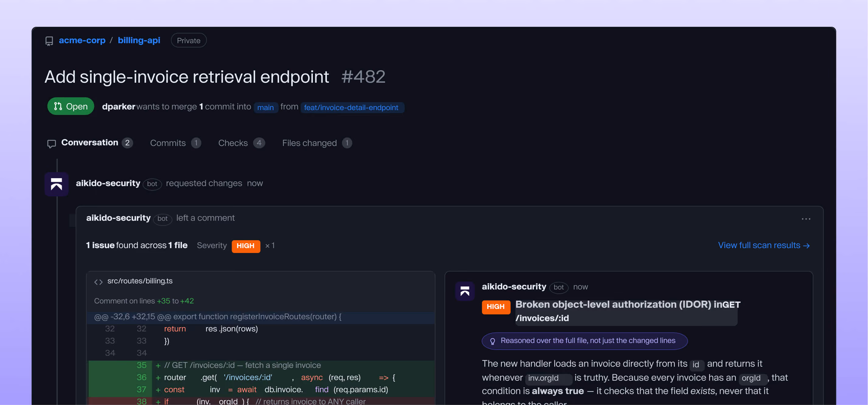Click the Private visibility badge
868x405 pixels.
pos(189,40)
